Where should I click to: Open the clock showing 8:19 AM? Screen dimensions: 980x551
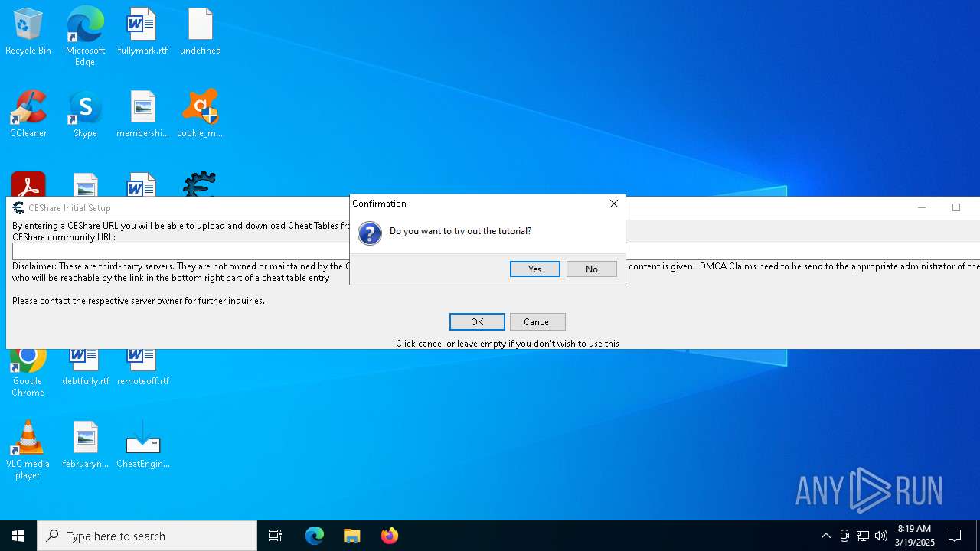pyautogui.click(x=914, y=536)
